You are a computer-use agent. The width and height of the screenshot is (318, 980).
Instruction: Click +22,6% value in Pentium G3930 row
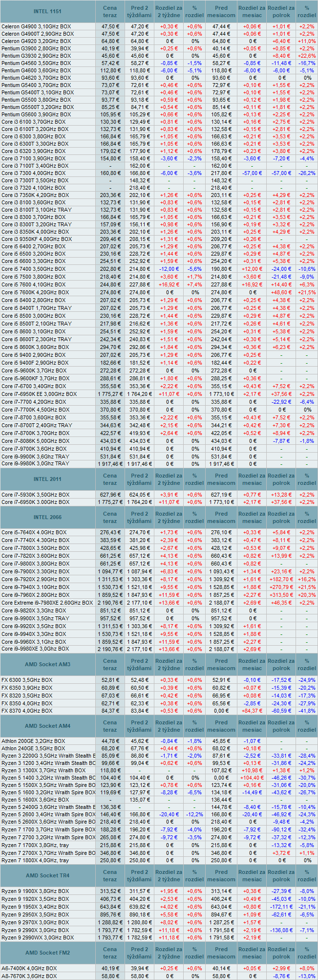point(307,56)
